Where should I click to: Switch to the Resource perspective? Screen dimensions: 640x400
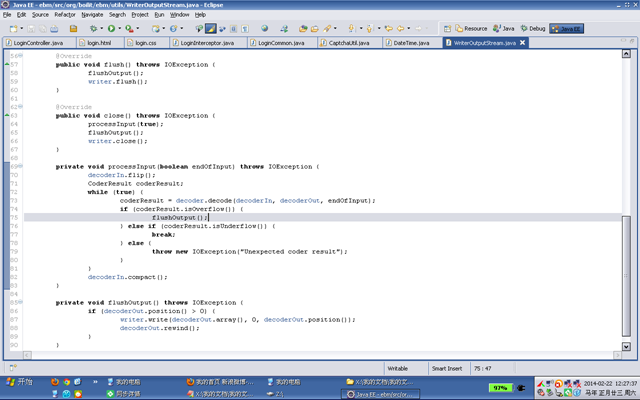[x=474, y=29]
